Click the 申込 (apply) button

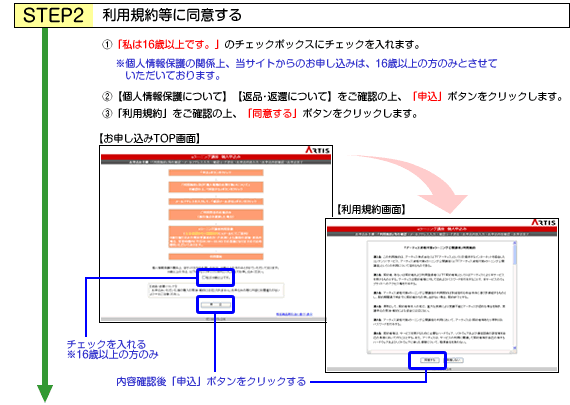pyautogui.click(x=216, y=305)
